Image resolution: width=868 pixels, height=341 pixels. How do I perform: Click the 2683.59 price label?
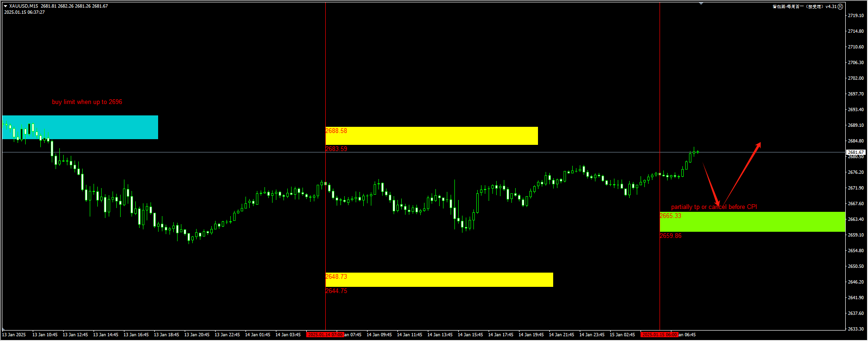click(336, 149)
